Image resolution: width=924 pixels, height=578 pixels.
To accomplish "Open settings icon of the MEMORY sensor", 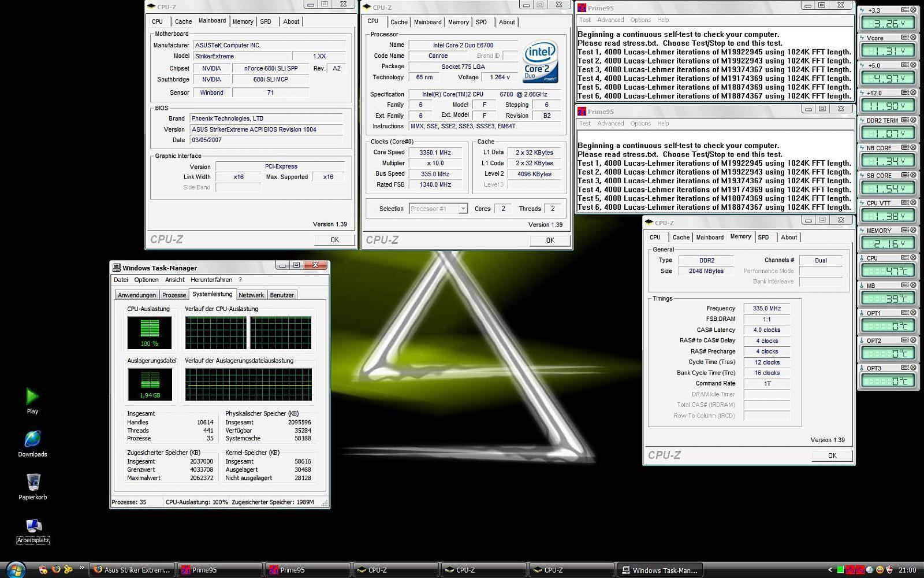I will 905,230.
